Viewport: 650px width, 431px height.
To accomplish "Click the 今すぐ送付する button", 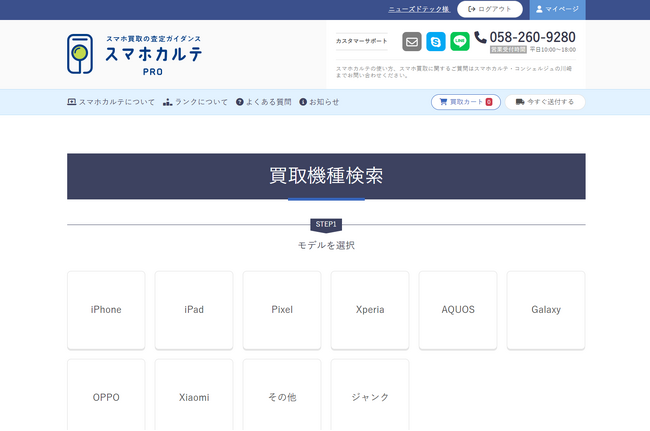I will point(545,102).
